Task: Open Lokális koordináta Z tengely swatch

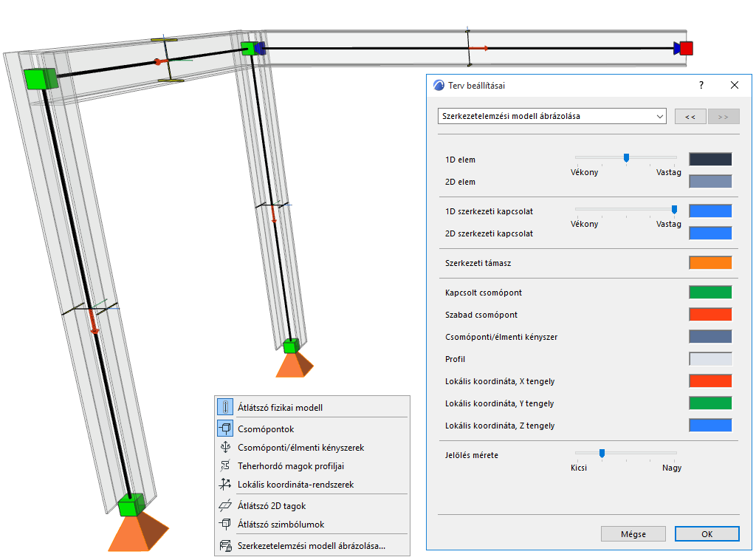Action: tap(710, 425)
